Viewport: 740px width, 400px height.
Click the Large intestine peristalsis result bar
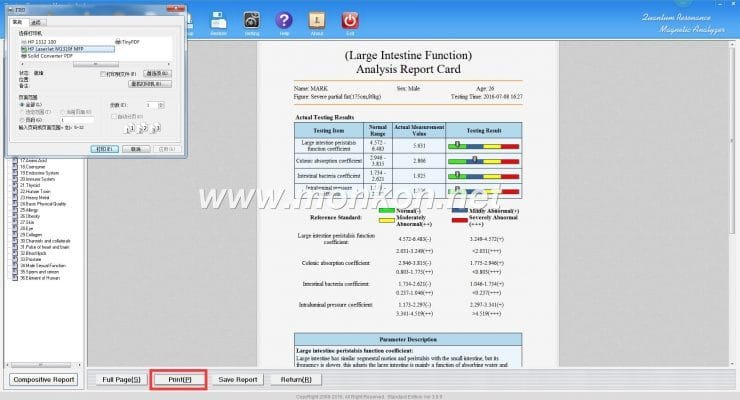(483, 146)
